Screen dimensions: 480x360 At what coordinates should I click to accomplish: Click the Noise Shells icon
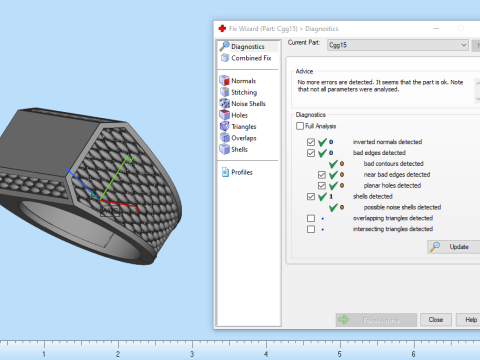click(225, 103)
